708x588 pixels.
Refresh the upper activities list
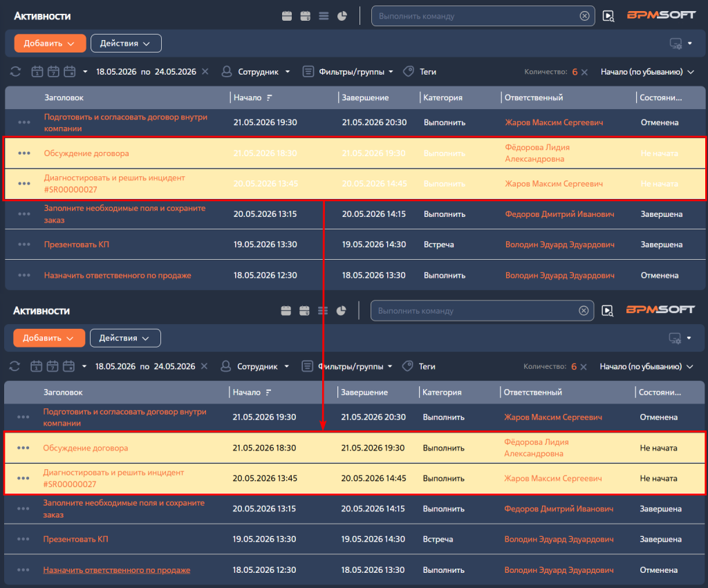(15, 72)
